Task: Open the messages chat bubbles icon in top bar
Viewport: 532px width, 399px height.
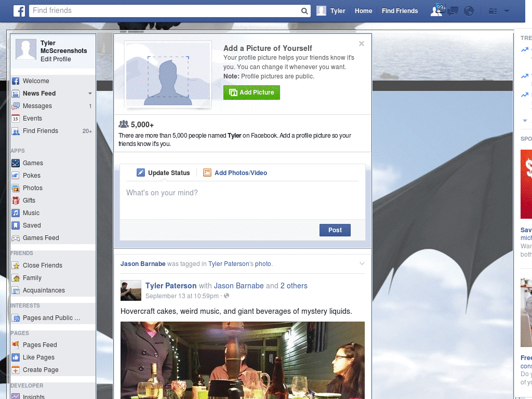Action: pyautogui.click(x=453, y=11)
